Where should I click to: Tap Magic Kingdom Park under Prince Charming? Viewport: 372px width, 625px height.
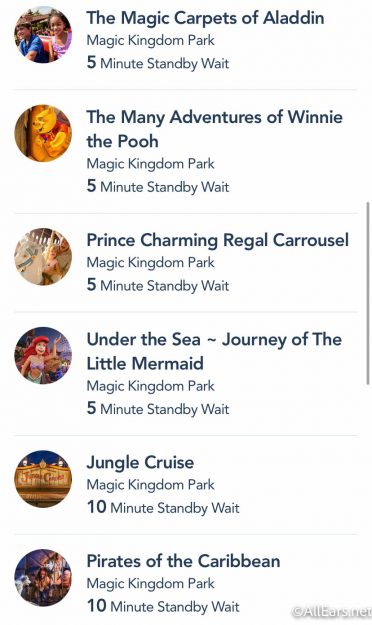tap(151, 262)
